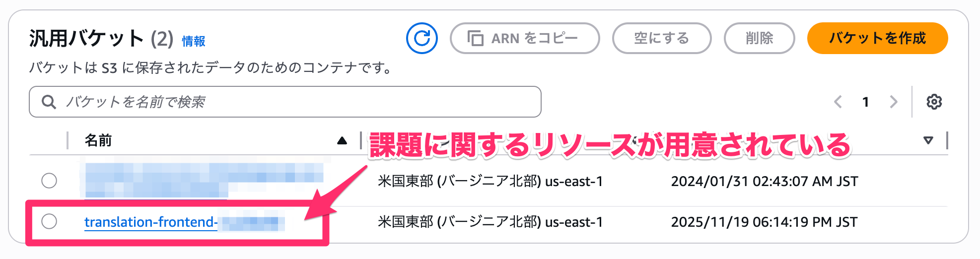This screenshot has height=259, width=980.
Task: Click the search magnifier icon
Action: pos(49,102)
